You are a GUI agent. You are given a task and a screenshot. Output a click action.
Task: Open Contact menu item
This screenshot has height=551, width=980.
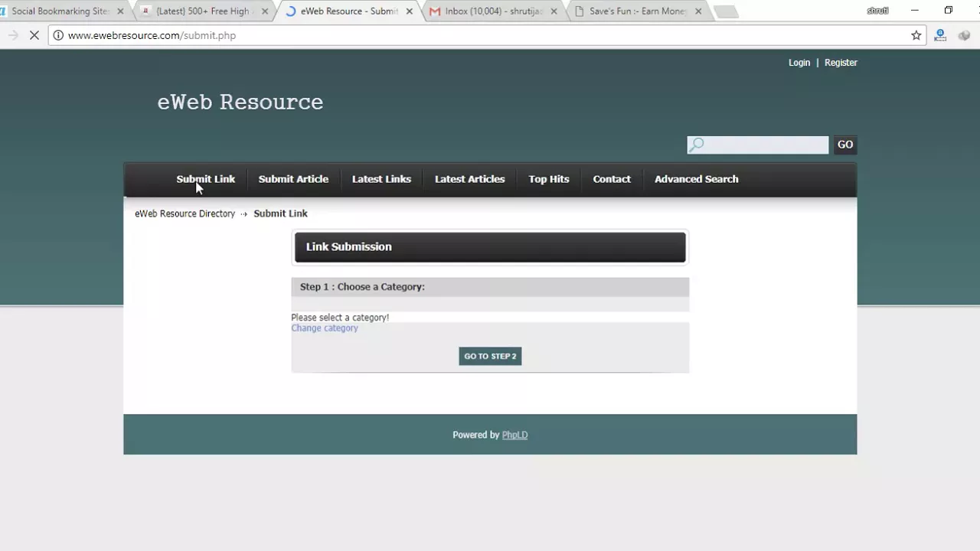point(612,179)
